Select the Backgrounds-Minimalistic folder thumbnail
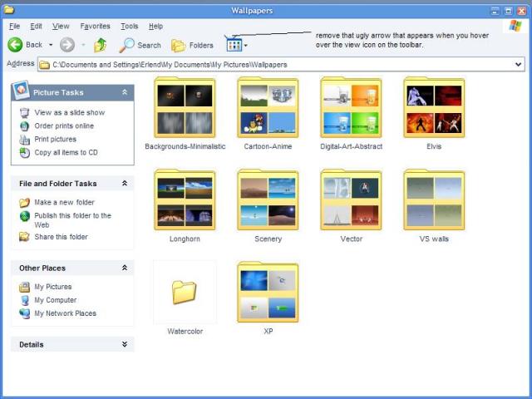Image resolution: width=532 pixels, height=399 pixels. coord(185,107)
